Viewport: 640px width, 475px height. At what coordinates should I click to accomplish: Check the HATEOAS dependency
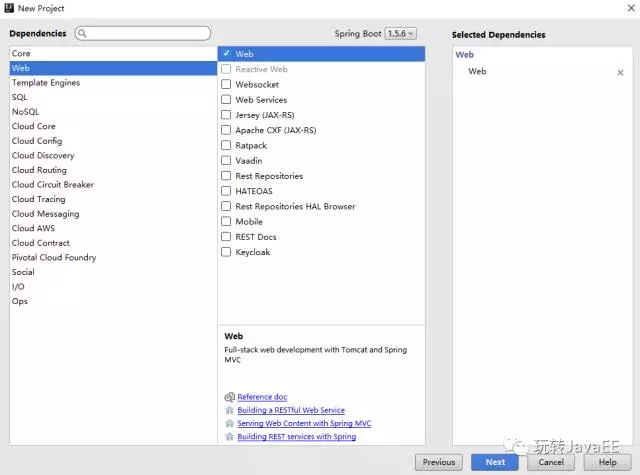[226, 191]
